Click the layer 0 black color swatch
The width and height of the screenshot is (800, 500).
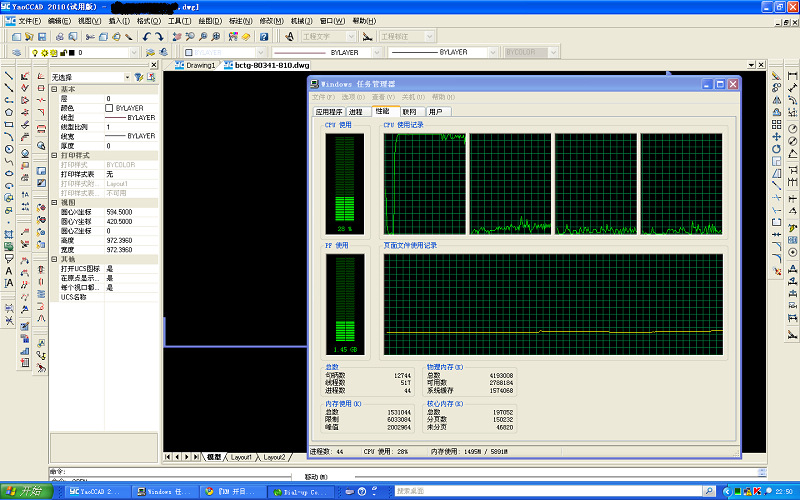[x=72, y=53]
